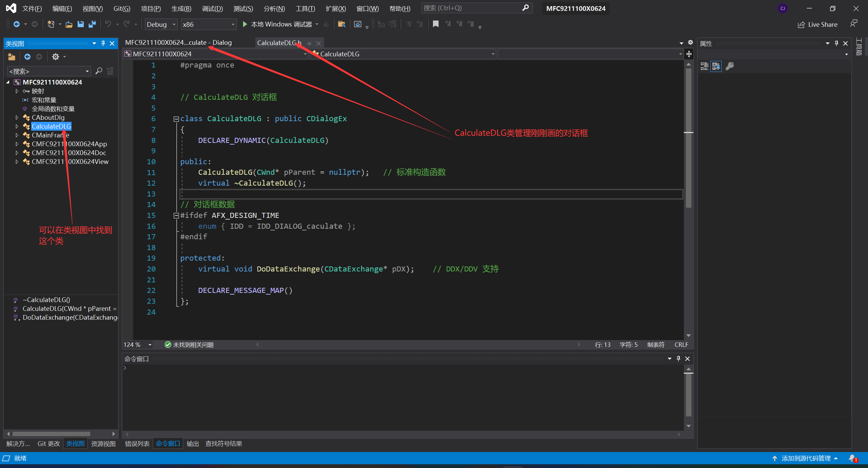
Task: Collapse the class CalculateDLG code block
Action: [176, 119]
